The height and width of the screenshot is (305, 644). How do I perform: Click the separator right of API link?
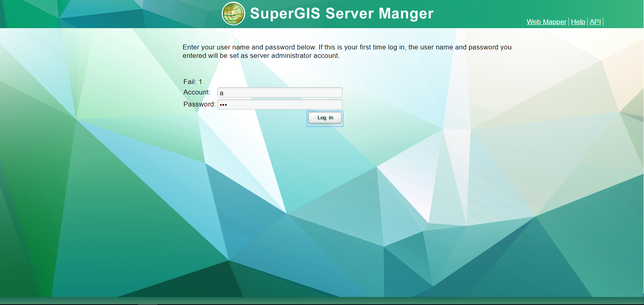point(603,22)
